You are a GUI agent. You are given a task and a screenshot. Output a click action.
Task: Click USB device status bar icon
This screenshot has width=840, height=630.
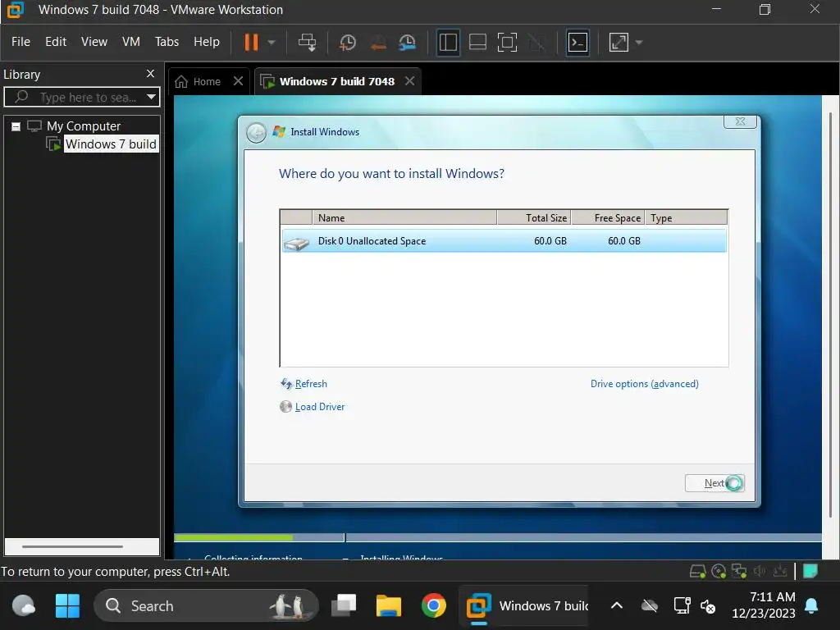pos(780,571)
